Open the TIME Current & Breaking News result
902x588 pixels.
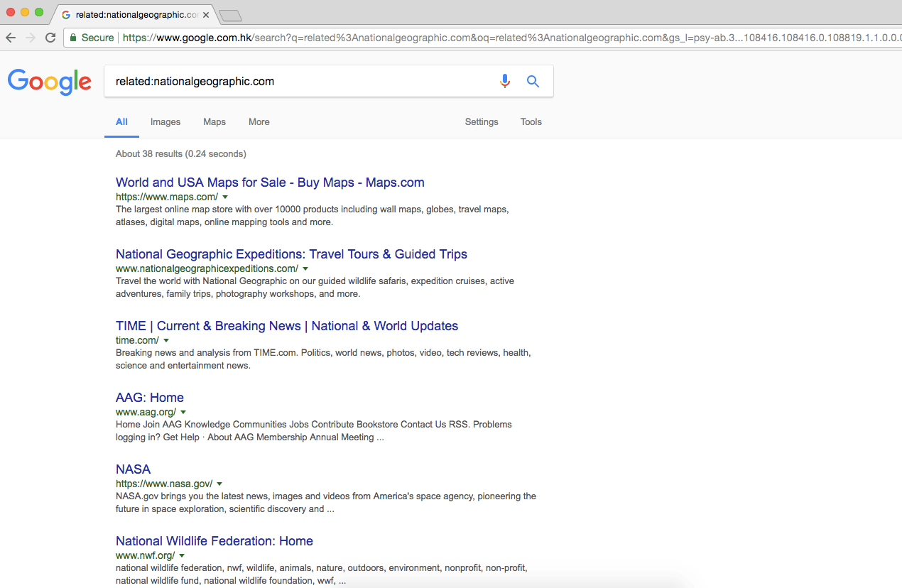pyautogui.click(x=287, y=326)
